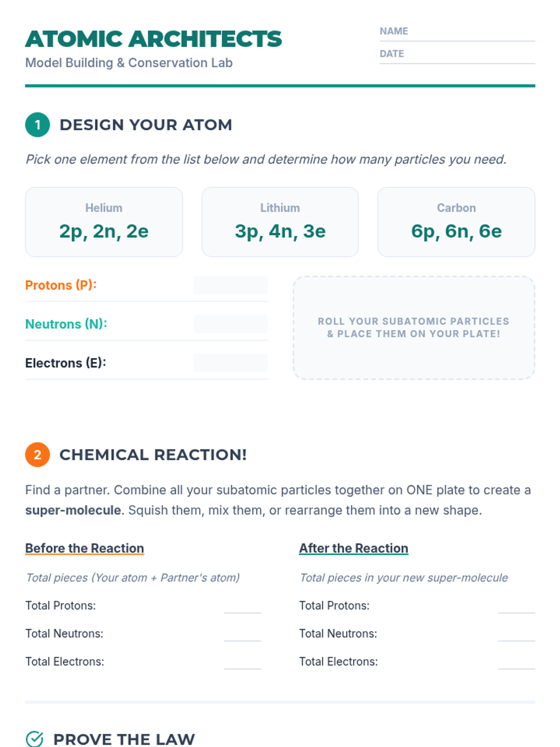Select the Helium element card
560x747 pixels.
(104, 222)
